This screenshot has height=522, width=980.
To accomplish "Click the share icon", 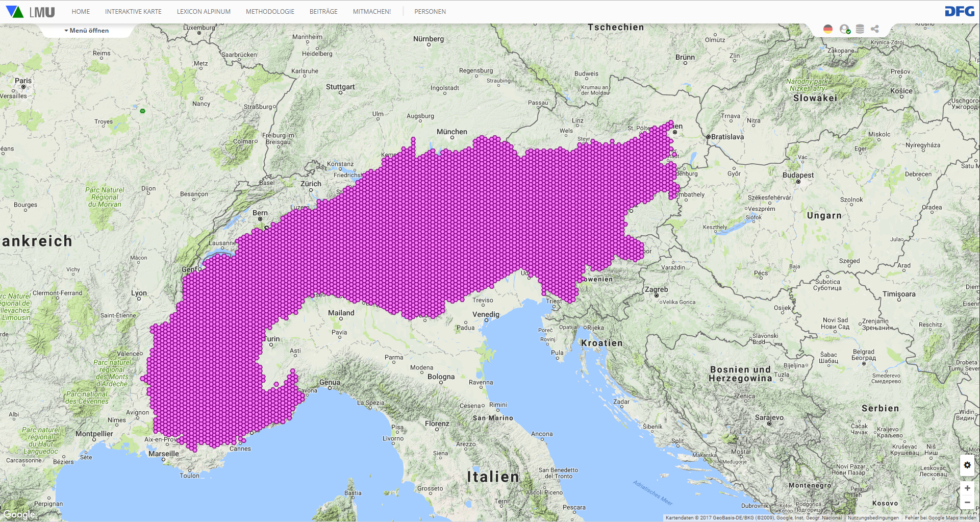I will pos(874,29).
